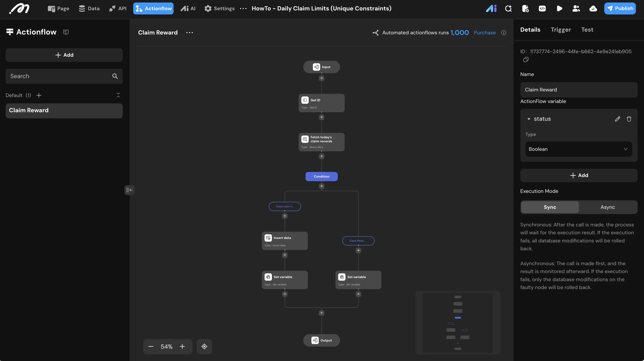Open the collaborators people icon
Viewport: 644px width, 361px height.
coord(576,8)
